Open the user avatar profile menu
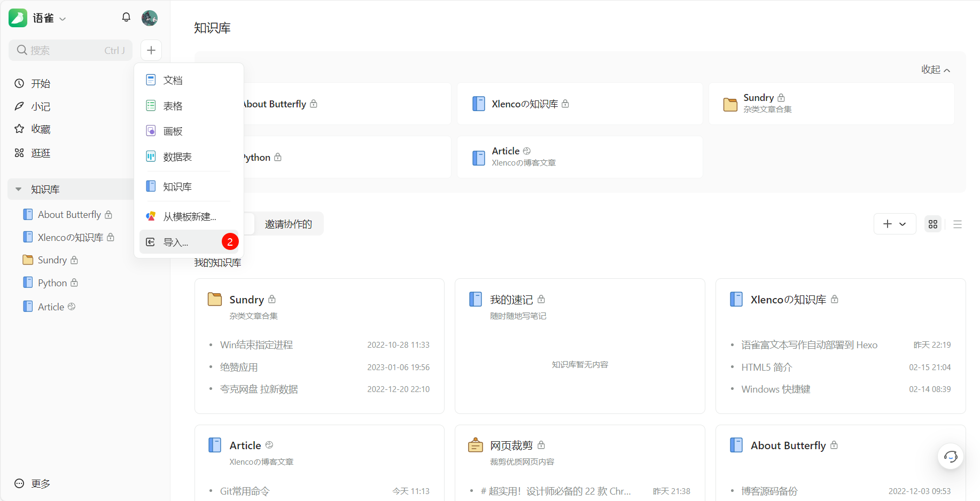 click(x=150, y=18)
